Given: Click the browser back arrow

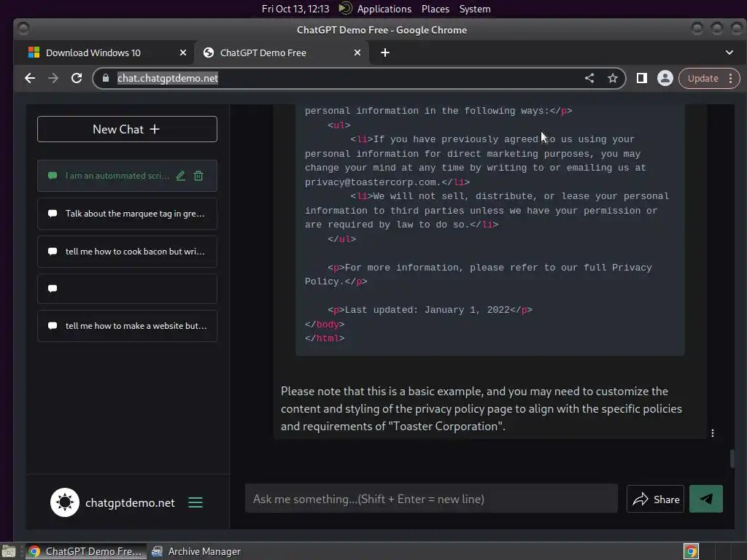Looking at the screenshot, I should click(30, 78).
